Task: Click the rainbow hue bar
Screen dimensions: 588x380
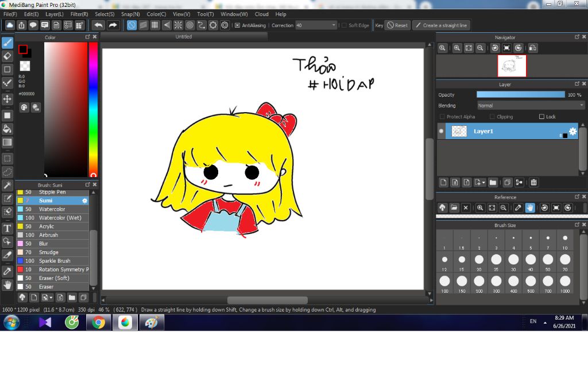Action: pyautogui.click(x=94, y=109)
